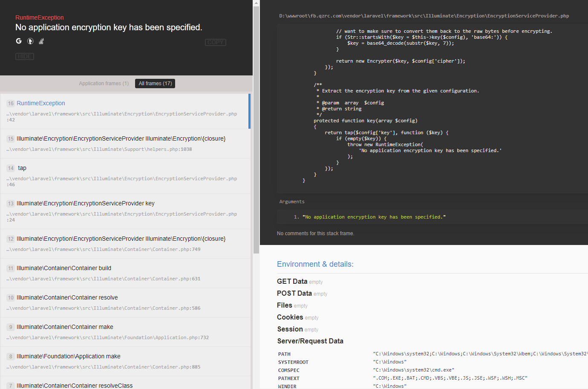Screen dimensions: 588x389
Task: Select frame 16 RuntimeException
Action: (125, 111)
